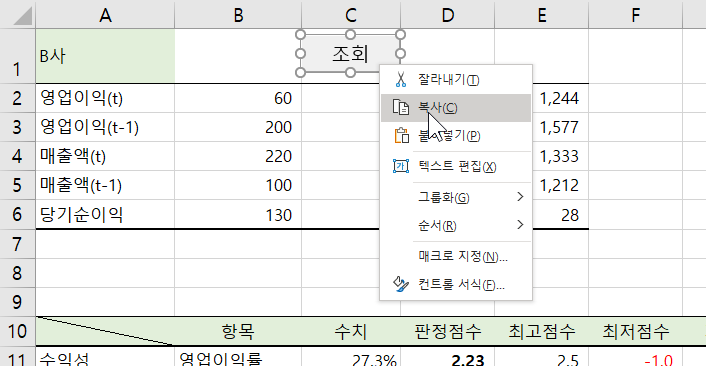Choose 잘라내기(T) from the context menu
Screen dimensions: 706x366
pos(456,80)
